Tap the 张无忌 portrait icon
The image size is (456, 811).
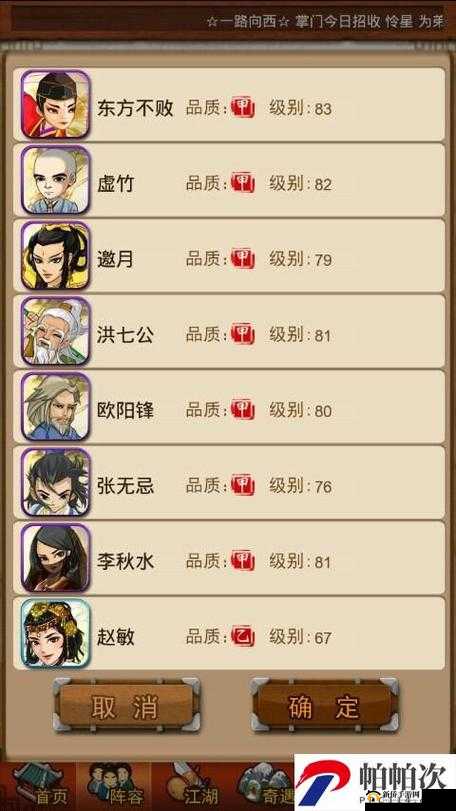point(56,482)
